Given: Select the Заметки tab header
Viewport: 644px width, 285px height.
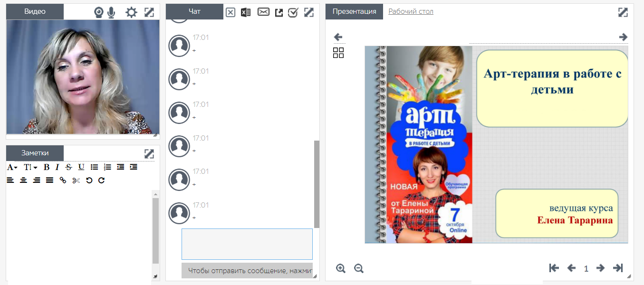Looking at the screenshot, I should click(35, 153).
